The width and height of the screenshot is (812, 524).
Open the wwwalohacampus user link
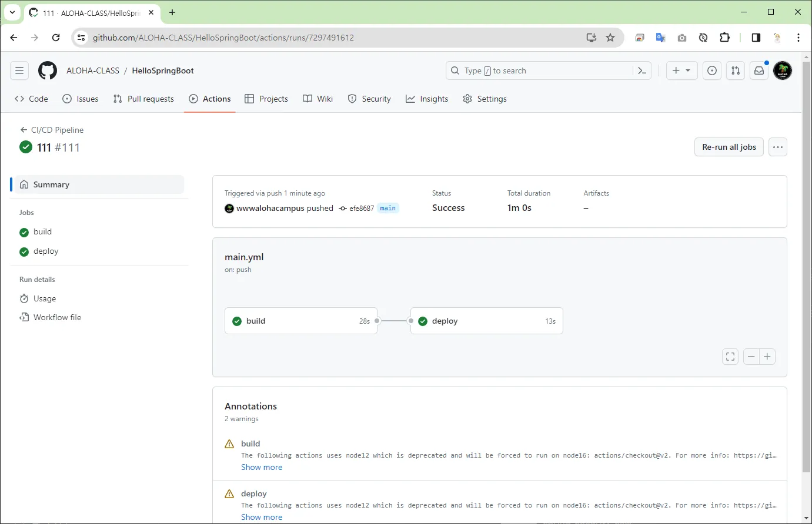click(270, 208)
